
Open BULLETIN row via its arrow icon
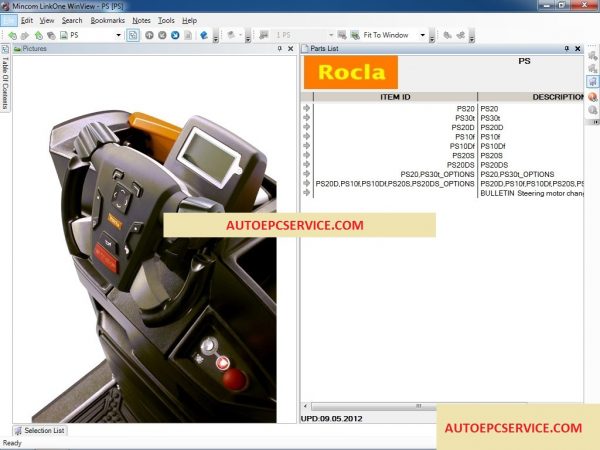point(307,192)
